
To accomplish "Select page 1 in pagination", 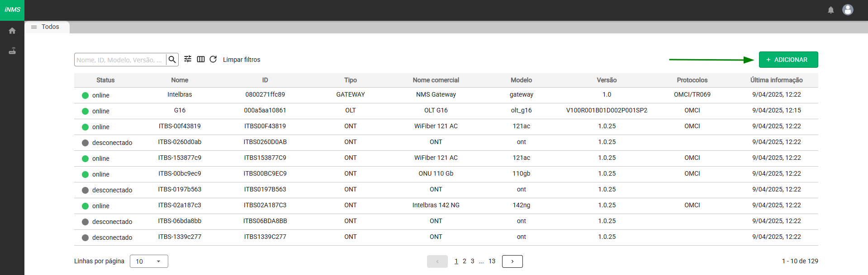I will (456, 261).
